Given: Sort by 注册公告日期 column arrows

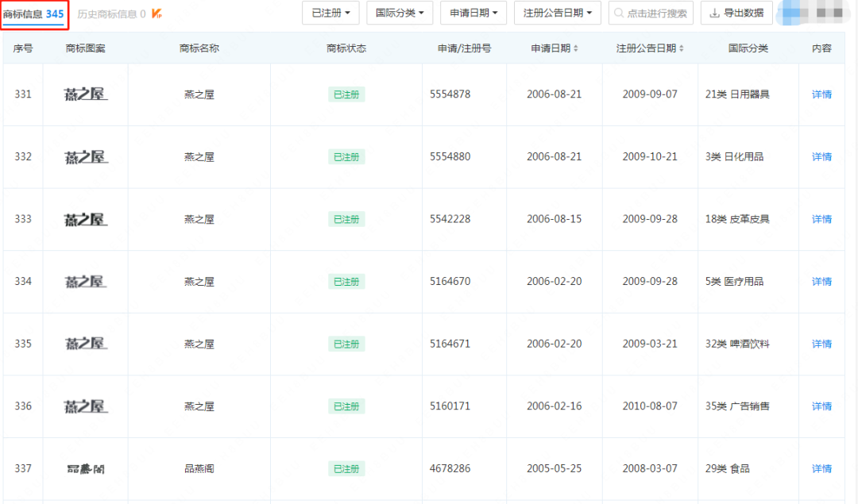Looking at the screenshot, I should 681,48.
